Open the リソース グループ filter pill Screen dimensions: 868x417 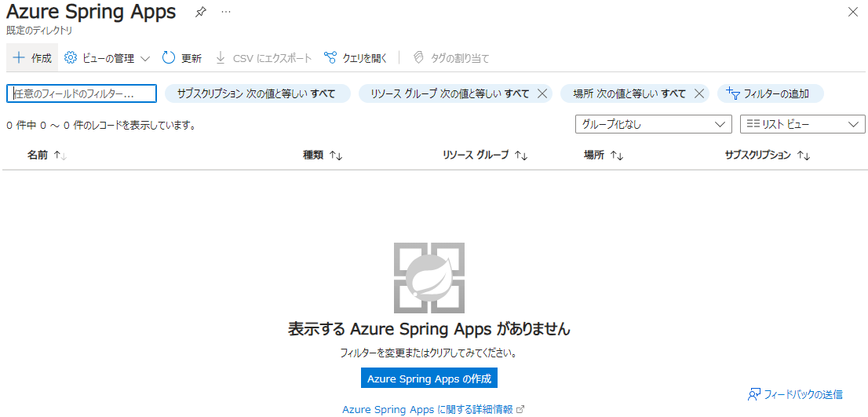[x=450, y=93]
